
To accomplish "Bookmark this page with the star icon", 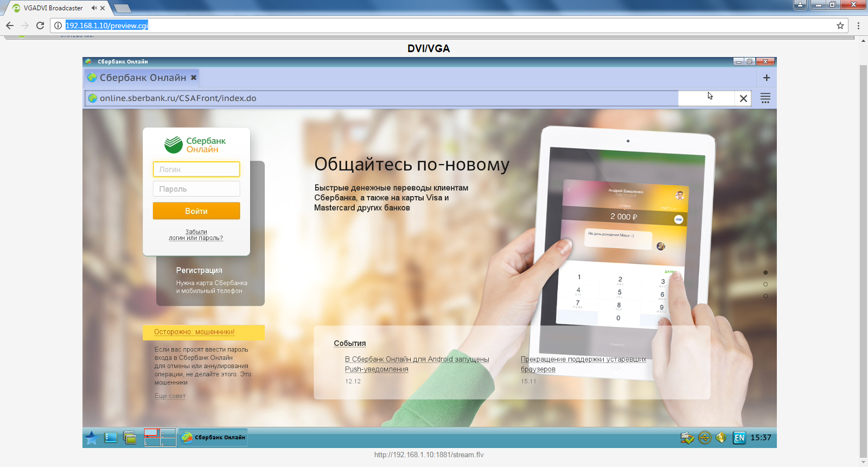I will 840,26.
